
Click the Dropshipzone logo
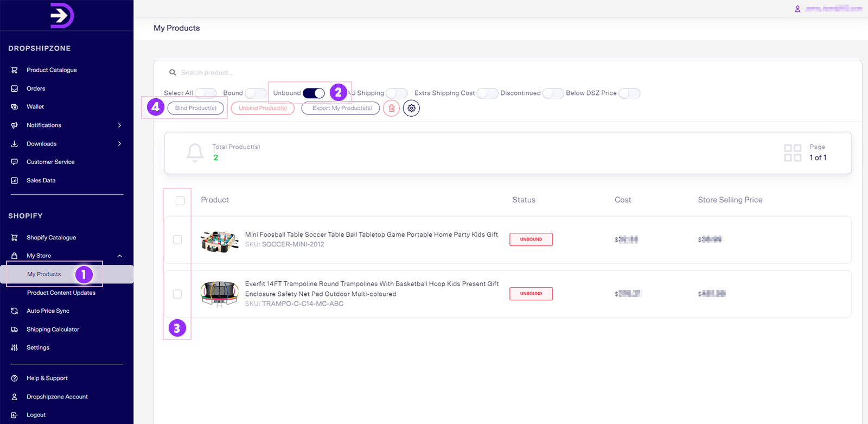coord(62,15)
